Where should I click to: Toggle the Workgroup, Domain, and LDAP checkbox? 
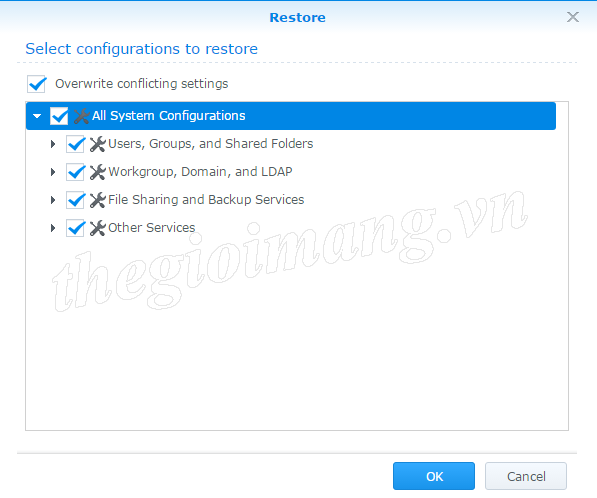(75, 172)
